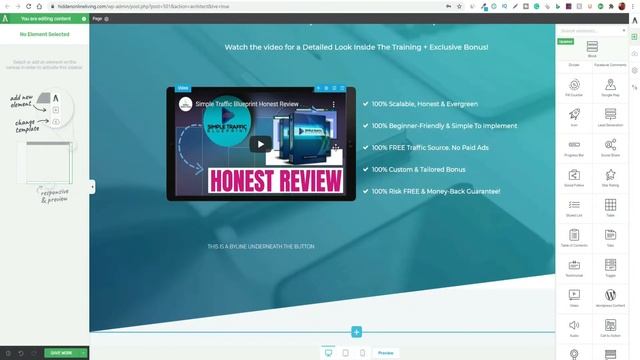Switch to tablet preview mode

pyautogui.click(x=345, y=353)
